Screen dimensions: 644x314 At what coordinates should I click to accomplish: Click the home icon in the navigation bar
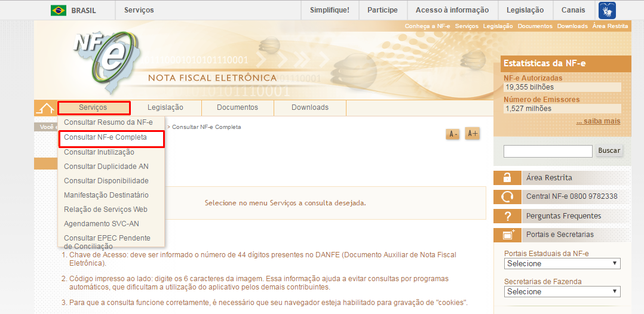[45, 109]
